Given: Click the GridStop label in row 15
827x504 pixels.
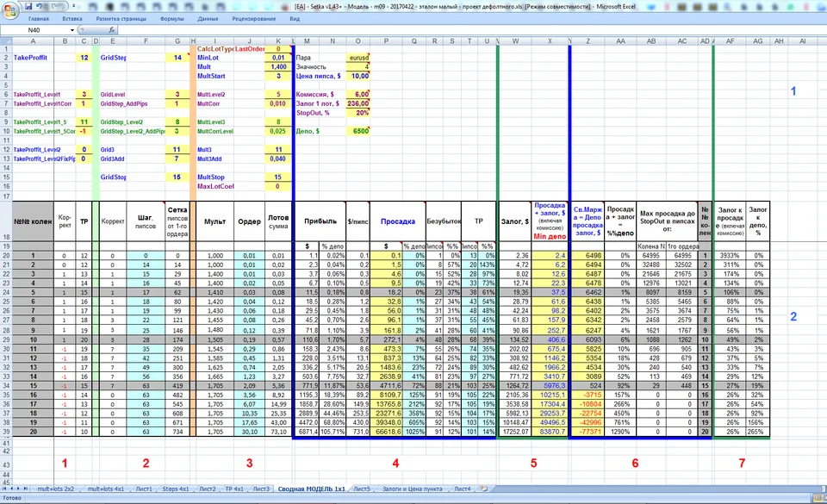Looking at the screenshot, I should (114, 177).
